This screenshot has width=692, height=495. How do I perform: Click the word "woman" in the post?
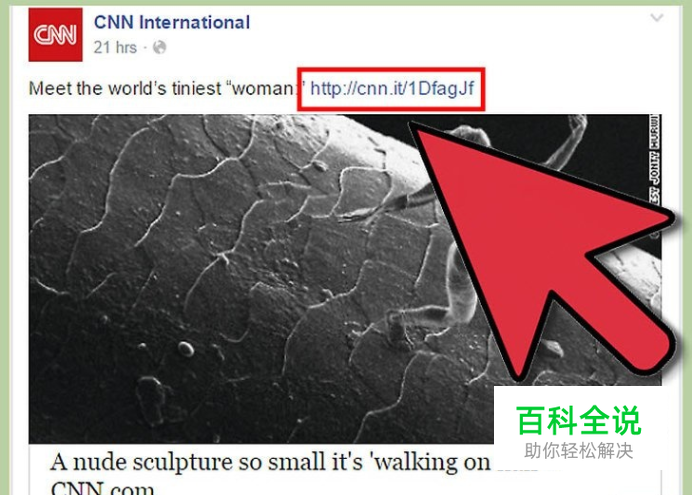coord(264,89)
